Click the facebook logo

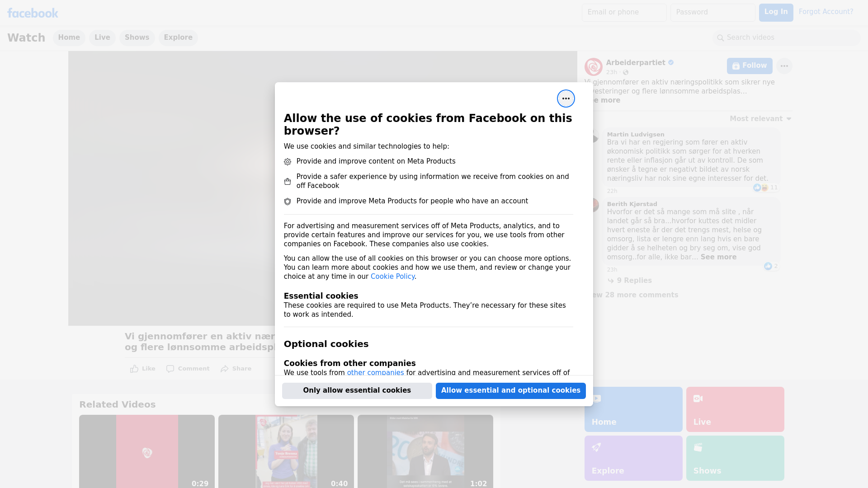pyautogui.click(x=33, y=13)
